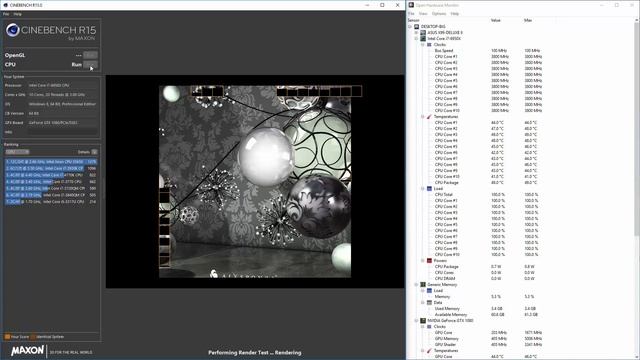Collapse the Generic Memory node
Image resolution: width=640 pixels, height=360 pixels.
(416, 284)
